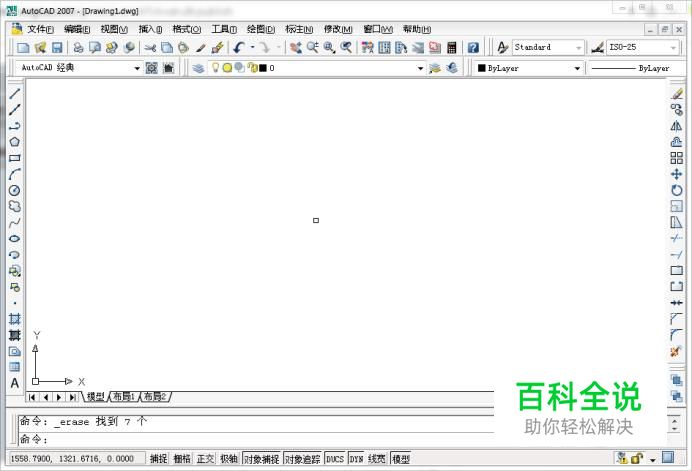This screenshot has width=692, height=471.
Task: Select the Offset tool
Action: [x=677, y=142]
